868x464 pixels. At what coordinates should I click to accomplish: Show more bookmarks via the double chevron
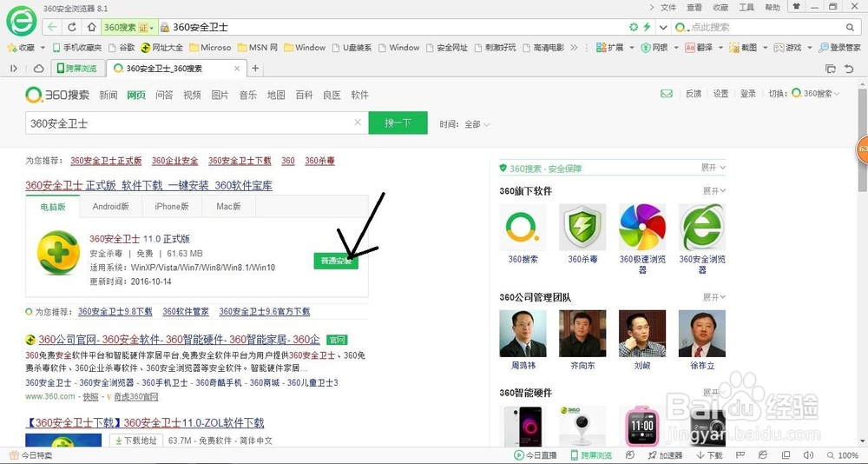coord(574,48)
